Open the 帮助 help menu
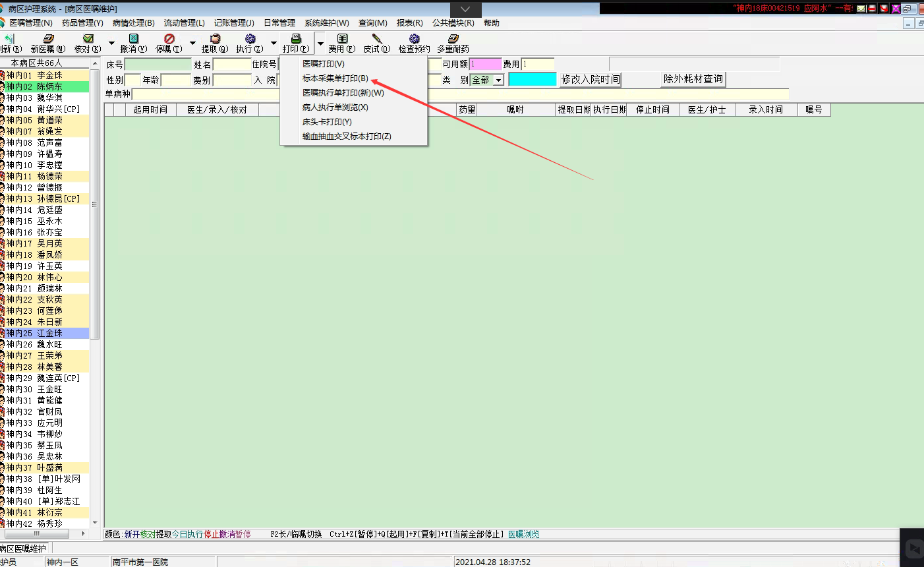924x567 pixels. pos(492,23)
